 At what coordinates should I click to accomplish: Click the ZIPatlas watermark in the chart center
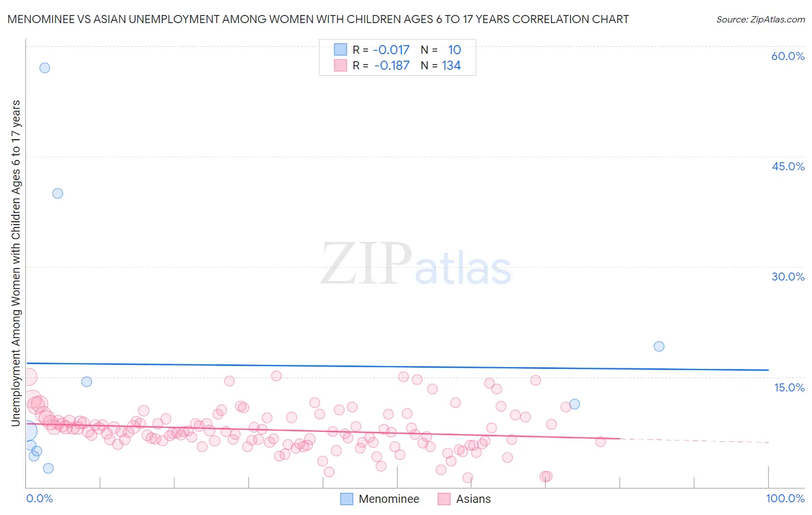coord(416,264)
